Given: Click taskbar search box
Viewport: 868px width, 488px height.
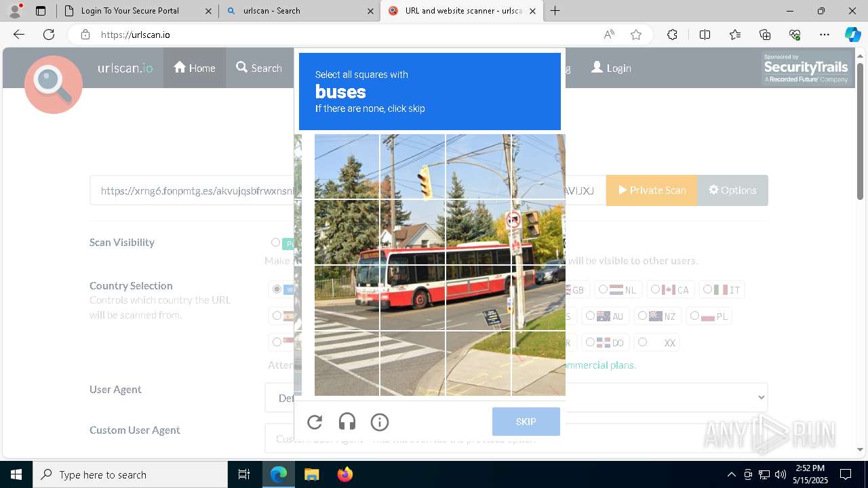Looking at the screenshot, I should point(130,474).
